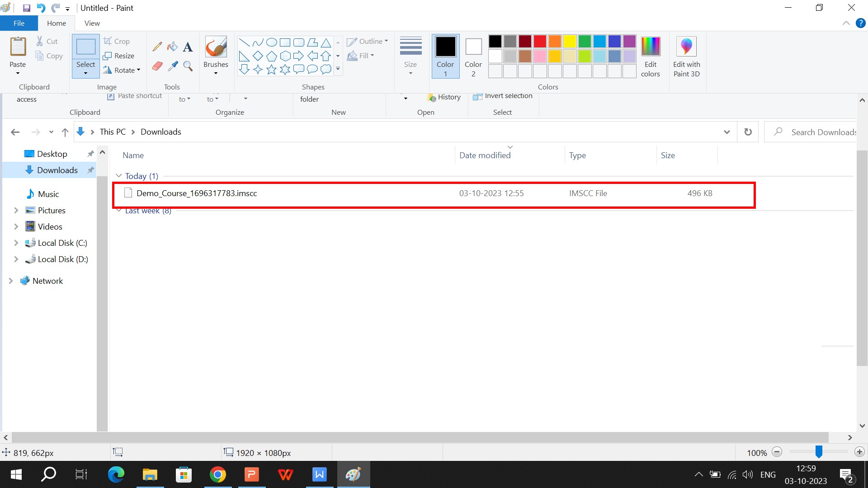Open Paint Help with the question mark
This screenshot has width=868, height=488.
(861, 23)
